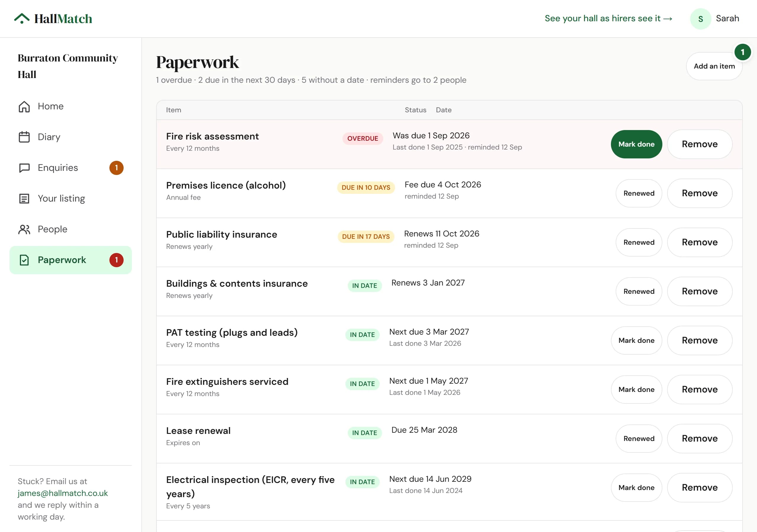Image resolution: width=757 pixels, height=532 pixels.
Task: Remove the Lease renewal item
Action: [700, 439]
